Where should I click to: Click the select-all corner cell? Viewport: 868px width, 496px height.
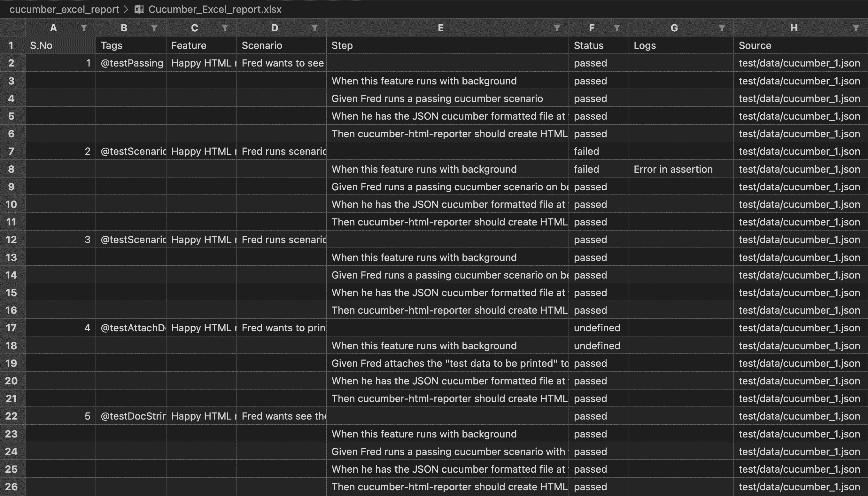coord(12,28)
